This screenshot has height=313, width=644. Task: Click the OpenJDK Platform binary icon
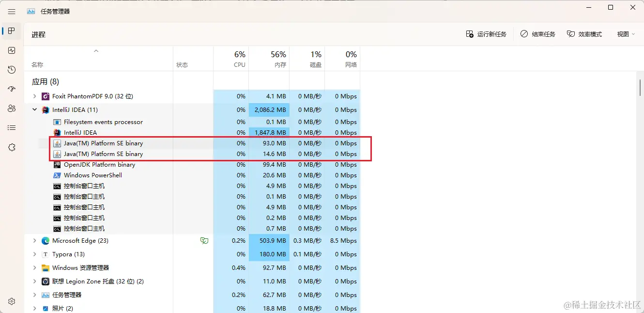pos(57,165)
